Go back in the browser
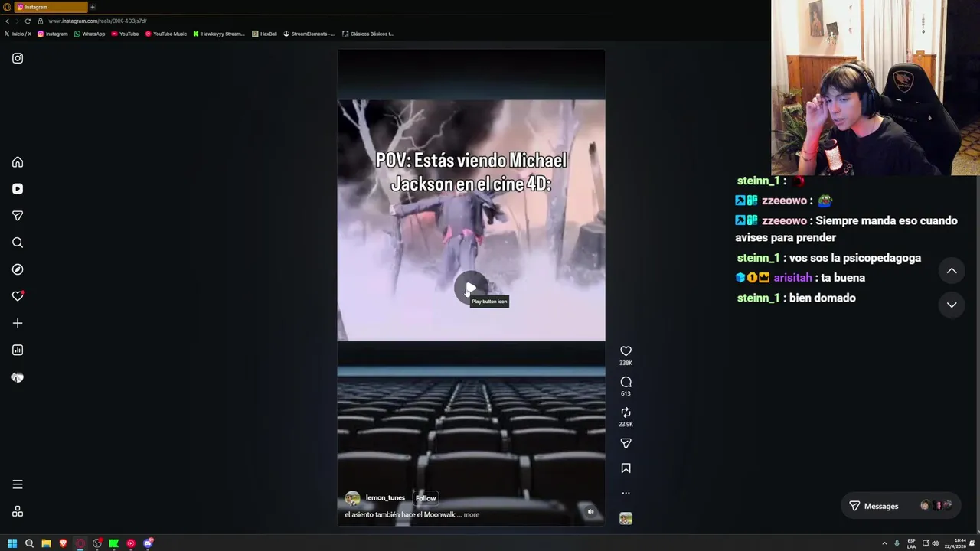The width and height of the screenshot is (980, 551). (7, 21)
